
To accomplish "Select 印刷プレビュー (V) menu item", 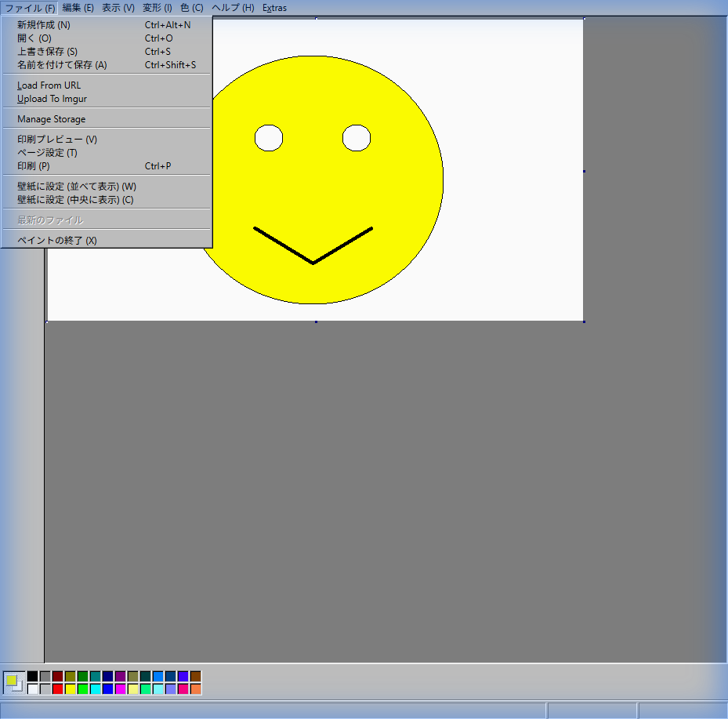I will click(57, 140).
